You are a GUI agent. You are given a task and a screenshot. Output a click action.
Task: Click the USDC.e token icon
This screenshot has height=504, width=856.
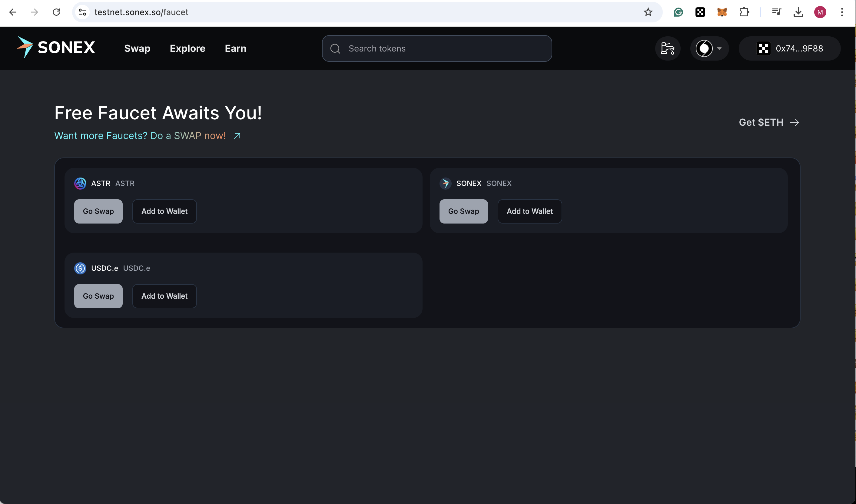pos(80,268)
